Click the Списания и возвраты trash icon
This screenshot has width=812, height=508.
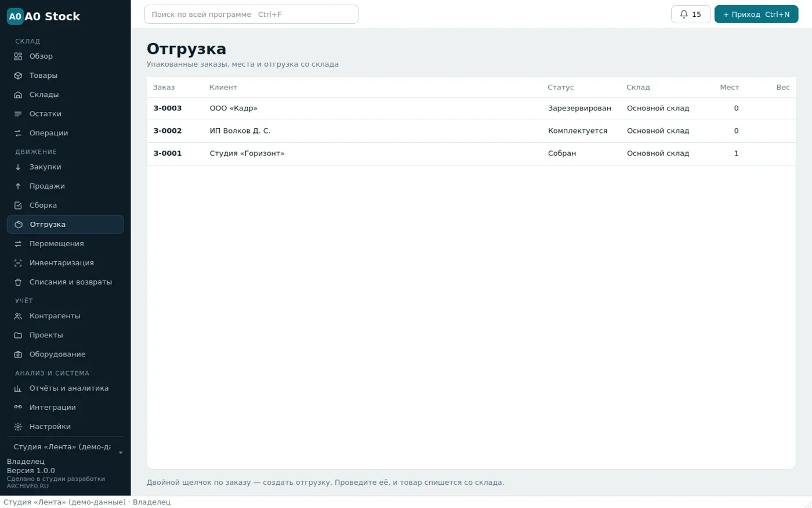coord(18,282)
